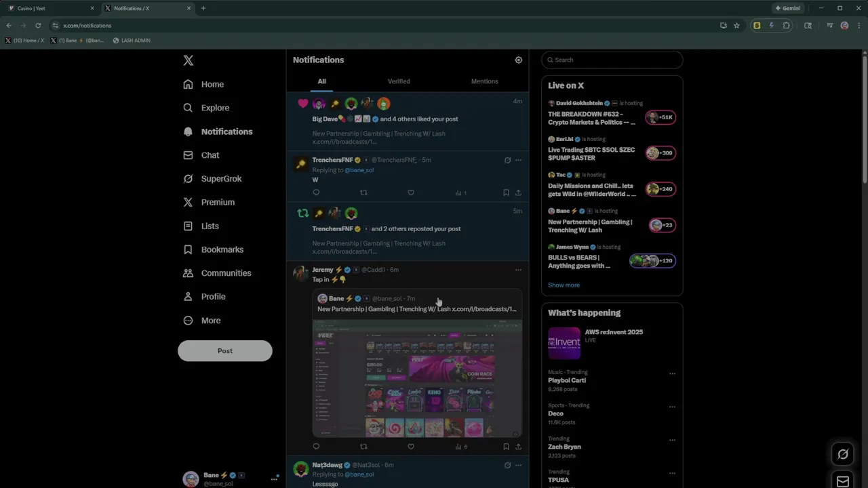Image resolution: width=868 pixels, height=488 pixels.
Task: Switch to Mentions notifications tab
Action: [x=484, y=81]
